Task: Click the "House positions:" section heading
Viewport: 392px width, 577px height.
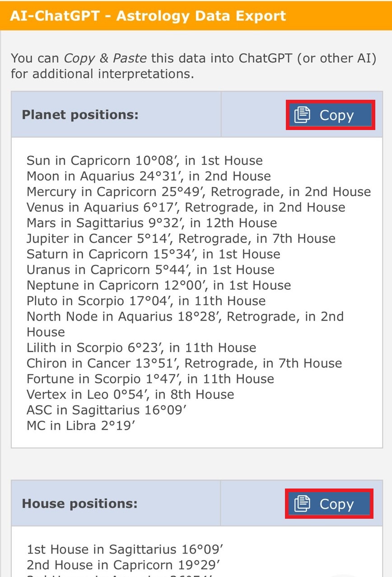Action: point(79,503)
